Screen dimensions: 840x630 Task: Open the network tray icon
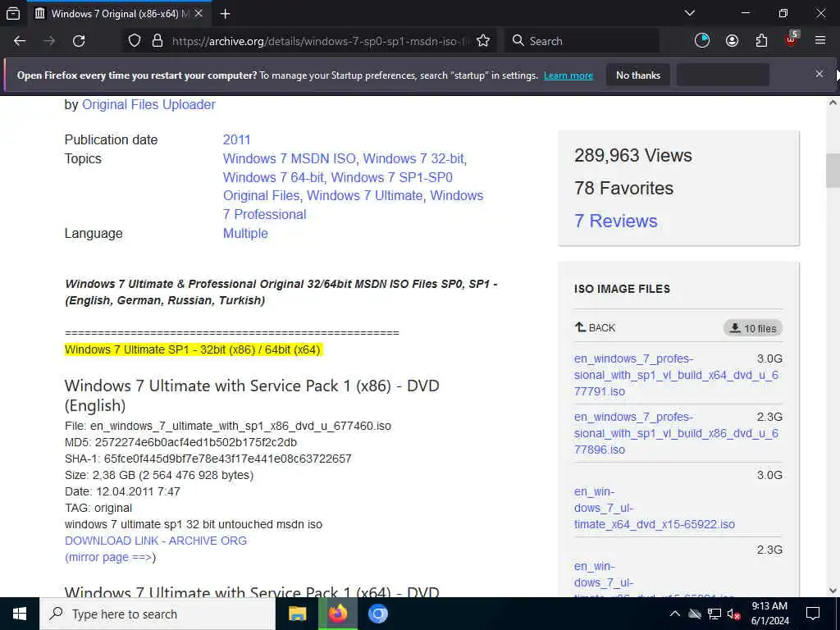pyautogui.click(x=714, y=614)
